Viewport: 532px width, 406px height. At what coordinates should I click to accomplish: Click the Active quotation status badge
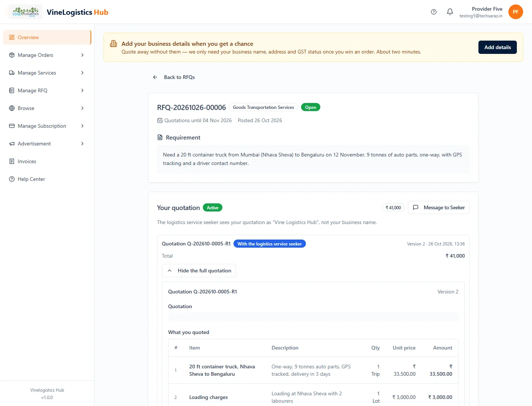point(212,208)
